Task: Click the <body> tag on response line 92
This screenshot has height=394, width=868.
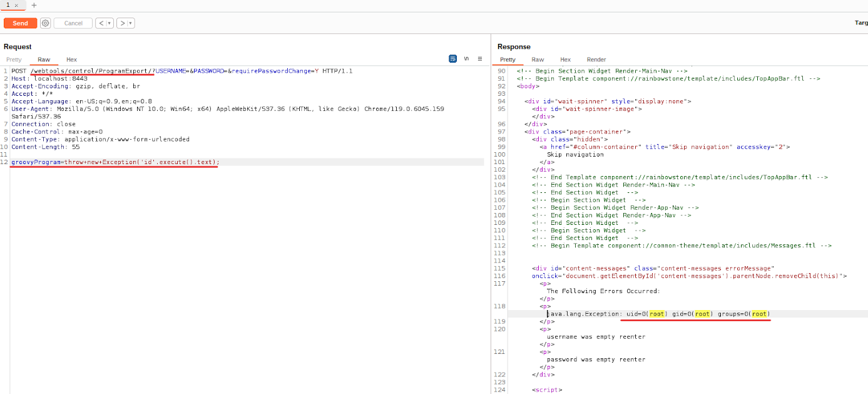Action: tap(529, 86)
